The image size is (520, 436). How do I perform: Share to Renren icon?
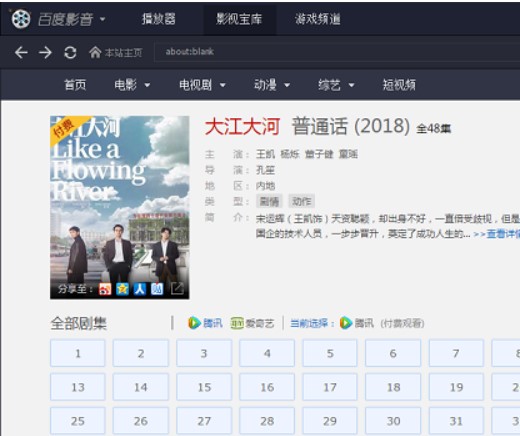(x=140, y=289)
